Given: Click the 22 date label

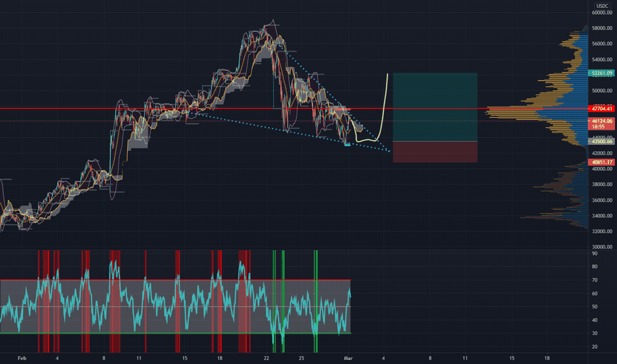Looking at the screenshot, I should tap(266, 358).
